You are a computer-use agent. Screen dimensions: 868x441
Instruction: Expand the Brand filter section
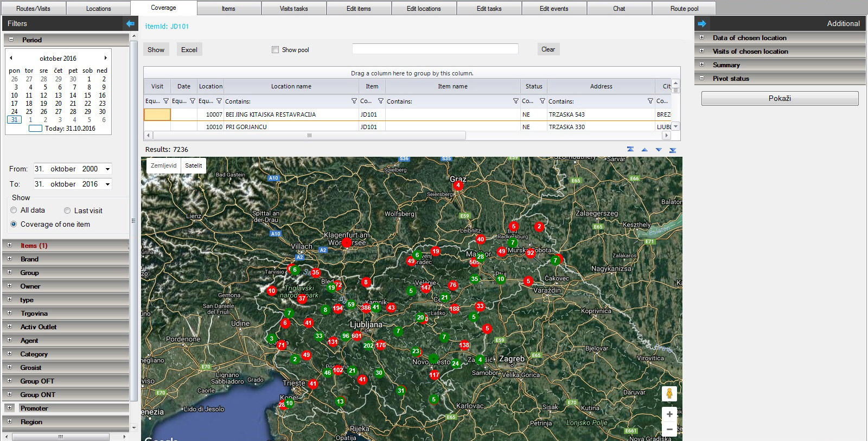click(9, 259)
